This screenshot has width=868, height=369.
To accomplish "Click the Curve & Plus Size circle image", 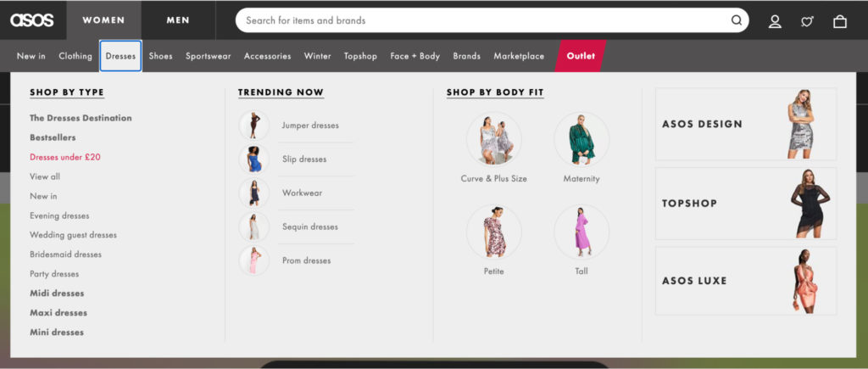I will point(494,139).
